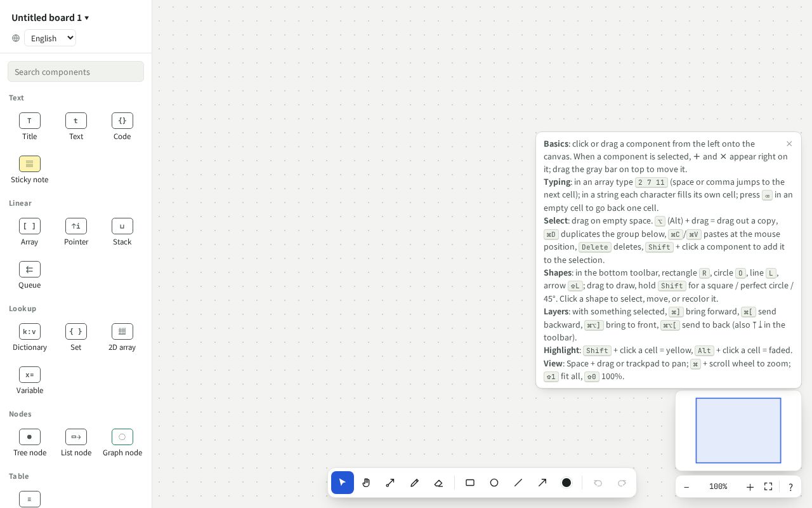Image resolution: width=812 pixels, height=508 pixels.
Task: Select the Title text component
Action: [x=30, y=127]
